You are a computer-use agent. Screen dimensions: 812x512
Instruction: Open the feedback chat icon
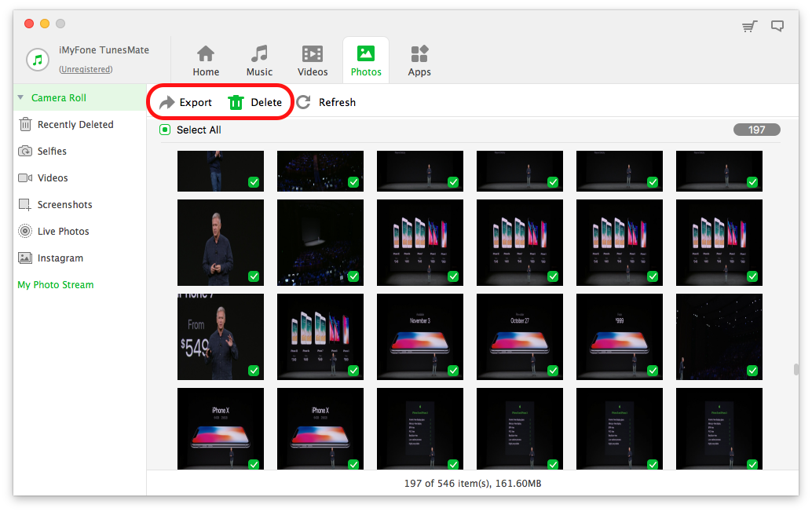(x=777, y=26)
